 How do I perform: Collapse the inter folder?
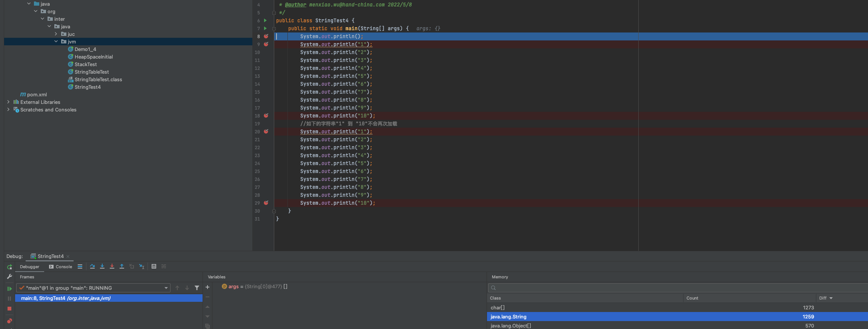click(x=42, y=19)
